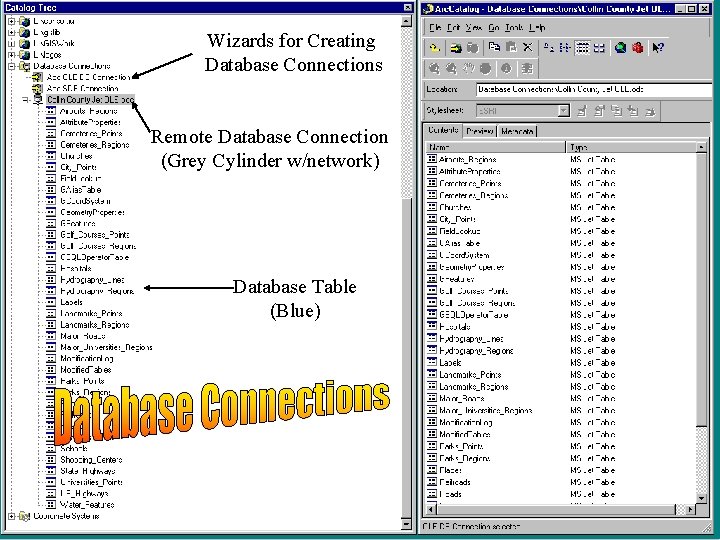Image resolution: width=720 pixels, height=540 pixels.
Task: Click the Paste toolbar icon
Action: (511, 47)
